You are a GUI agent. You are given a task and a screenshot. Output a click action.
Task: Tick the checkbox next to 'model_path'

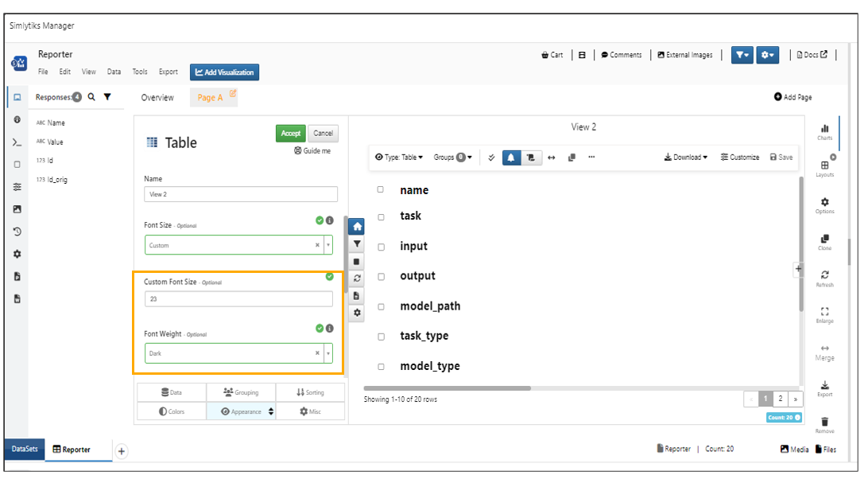pyautogui.click(x=381, y=307)
